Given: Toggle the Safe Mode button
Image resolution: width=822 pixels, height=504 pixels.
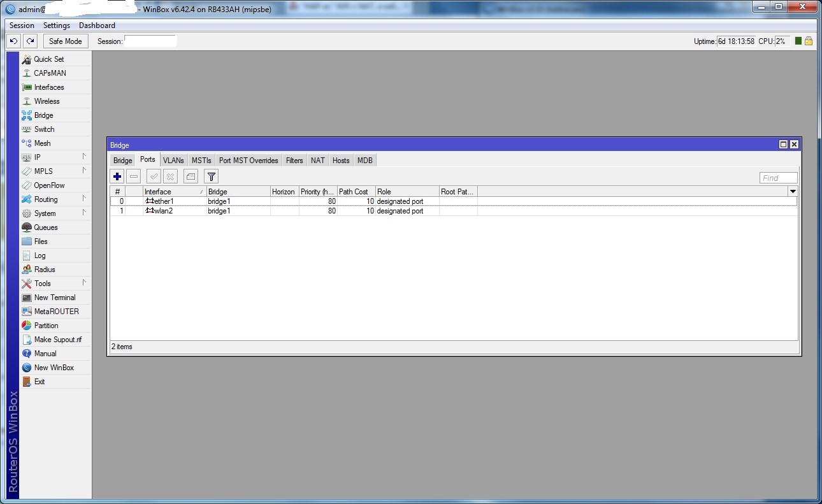Looking at the screenshot, I should 65,41.
